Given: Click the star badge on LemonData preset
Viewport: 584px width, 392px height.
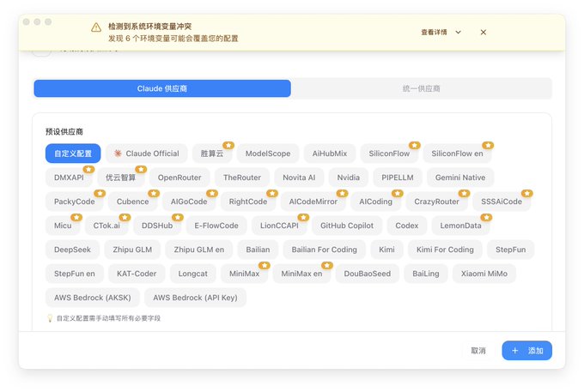Looking at the screenshot, I should pos(486,217).
